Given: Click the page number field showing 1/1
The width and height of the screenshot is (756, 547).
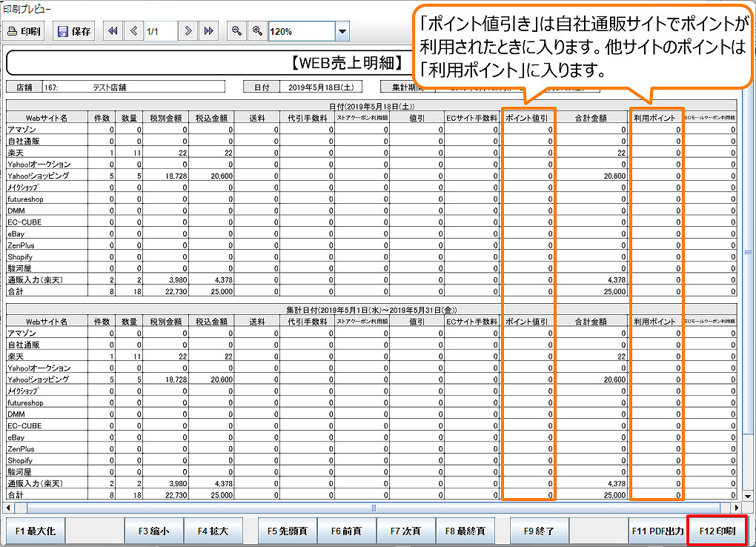Looking at the screenshot, I should tap(161, 31).
